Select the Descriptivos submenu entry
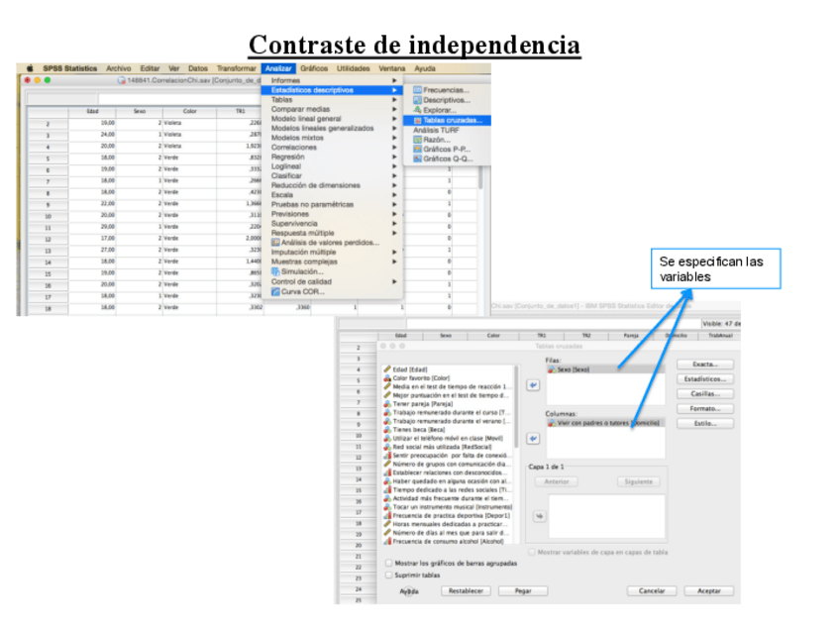Image resolution: width=840 pixels, height=630 pixels. (447, 100)
